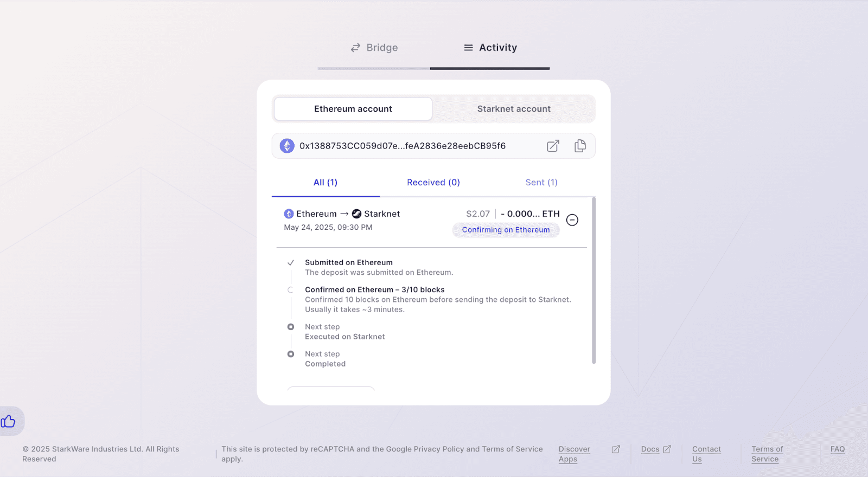Select the Starknet account toggle
The image size is (868, 477).
click(514, 109)
